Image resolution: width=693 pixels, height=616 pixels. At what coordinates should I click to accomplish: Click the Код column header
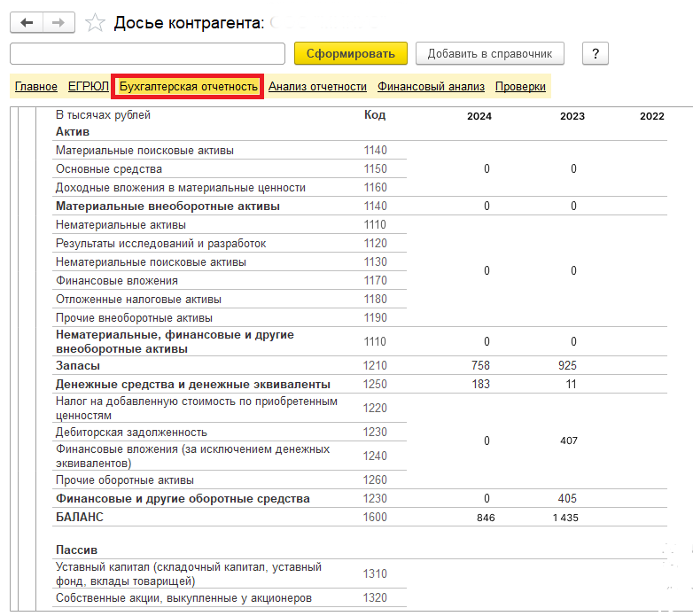pos(374,115)
